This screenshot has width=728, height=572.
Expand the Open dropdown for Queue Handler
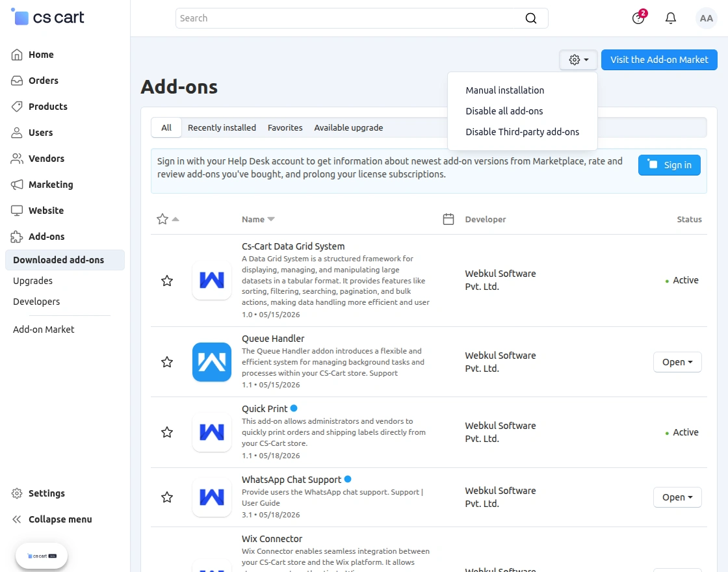pos(677,362)
